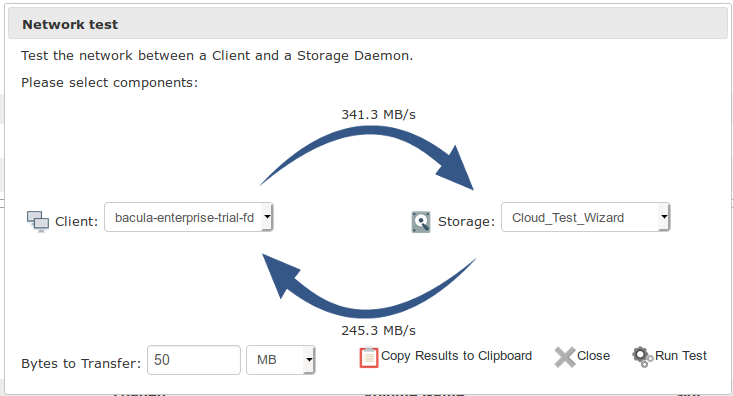The height and width of the screenshot is (396, 733).
Task: Click the arrow on the Client combo box
Action: [267, 217]
